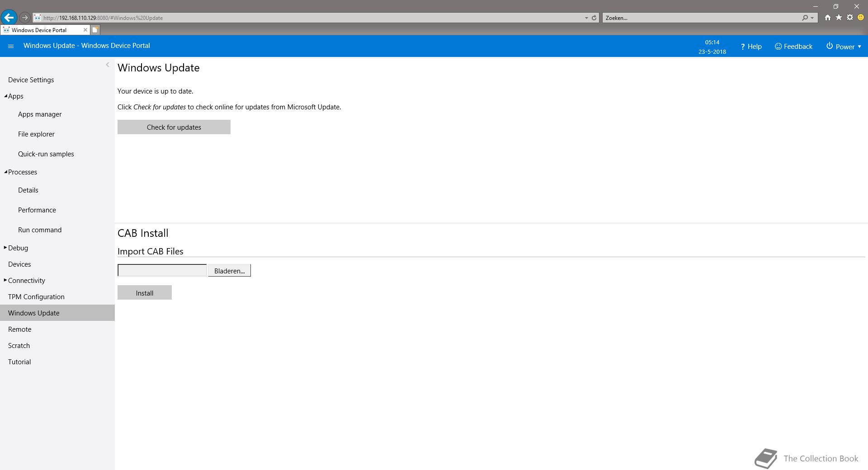Go back with the browser back arrow

click(9, 18)
